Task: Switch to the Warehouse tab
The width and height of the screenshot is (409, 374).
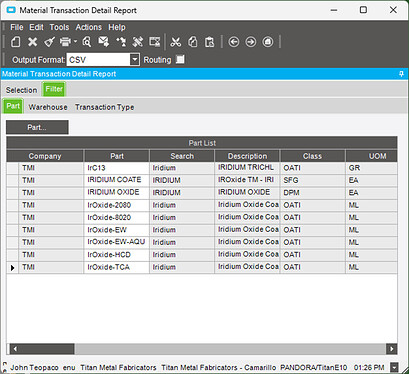Action: [x=48, y=107]
